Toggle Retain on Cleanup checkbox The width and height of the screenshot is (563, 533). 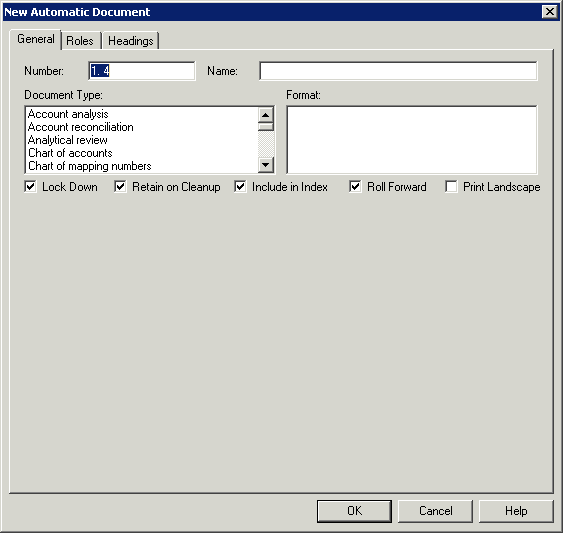coord(120,187)
